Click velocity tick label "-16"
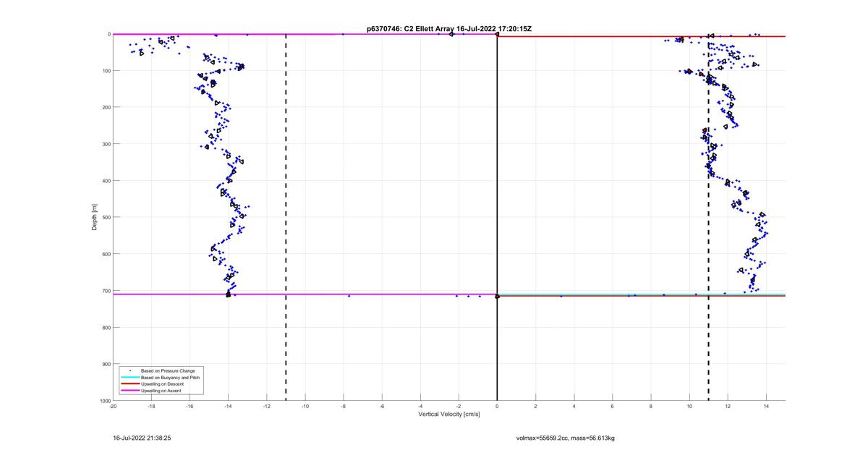 [190, 407]
